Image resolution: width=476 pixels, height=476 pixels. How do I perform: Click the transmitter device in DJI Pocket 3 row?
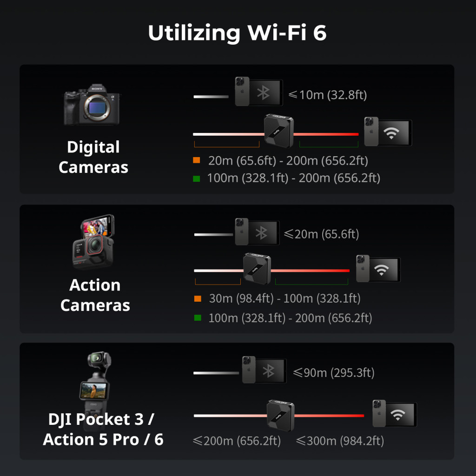(280, 414)
